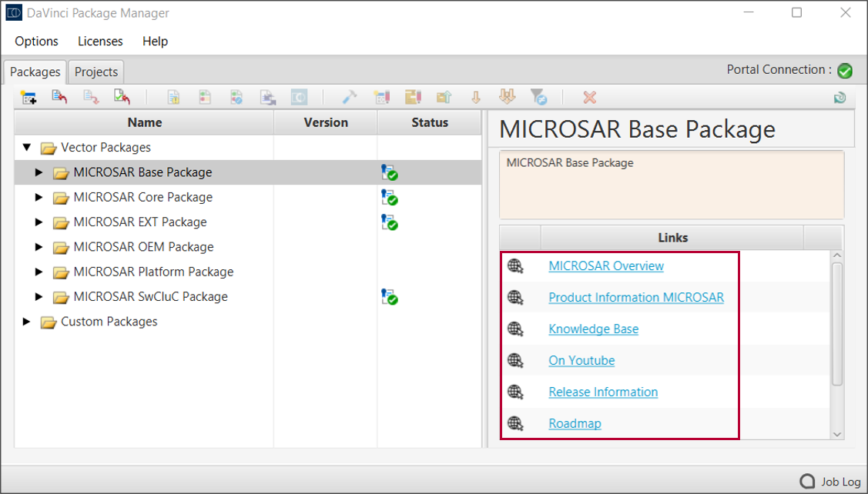Click the refresh icon at toolbar's right end
Image resolution: width=868 pixels, height=494 pixels.
[x=840, y=98]
